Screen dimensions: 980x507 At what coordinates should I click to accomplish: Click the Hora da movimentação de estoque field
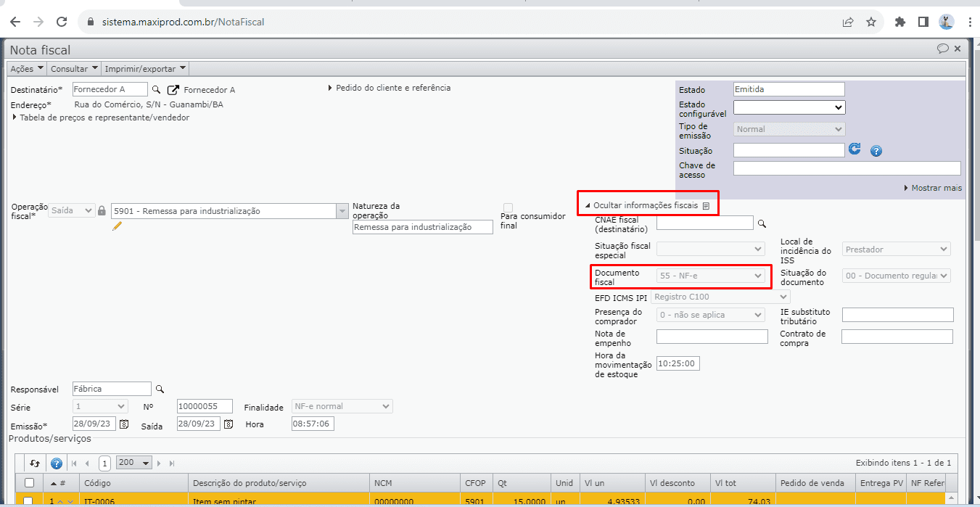coord(678,363)
